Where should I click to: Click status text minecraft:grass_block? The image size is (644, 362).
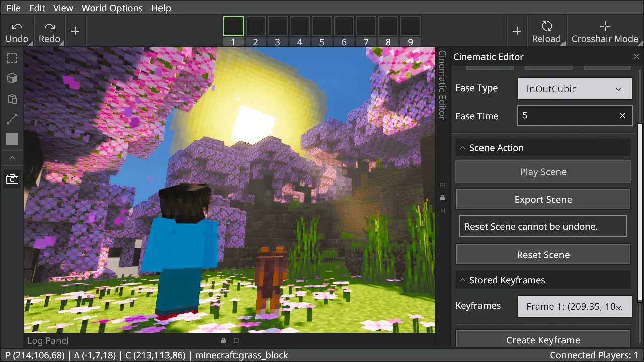click(242, 355)
